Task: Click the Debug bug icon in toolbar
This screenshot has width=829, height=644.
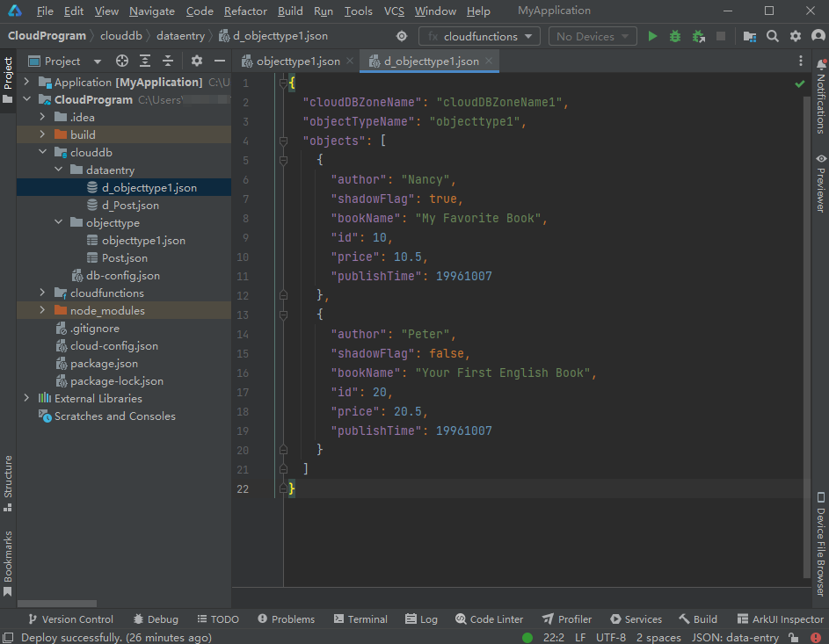Action: (675, 36)
